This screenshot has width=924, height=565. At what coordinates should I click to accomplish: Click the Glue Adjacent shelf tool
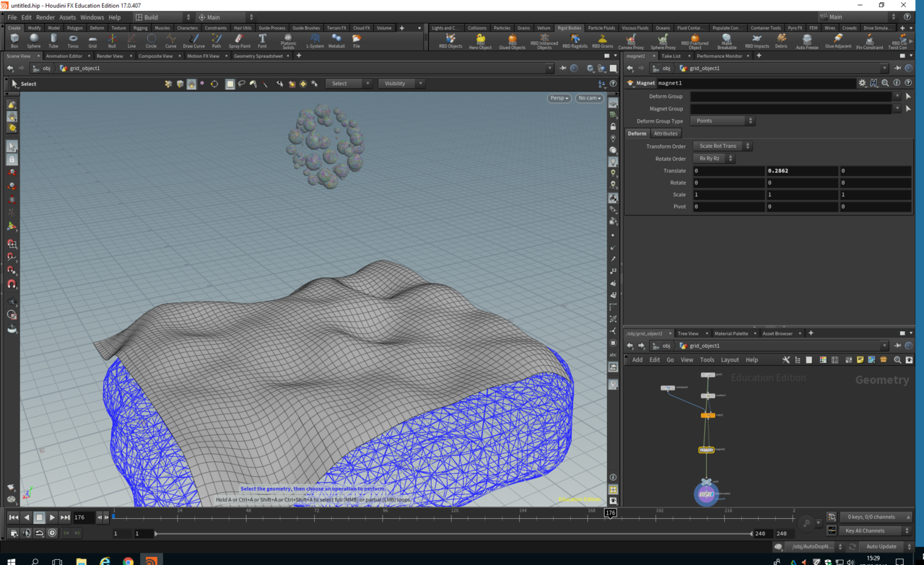click(837, 41)
